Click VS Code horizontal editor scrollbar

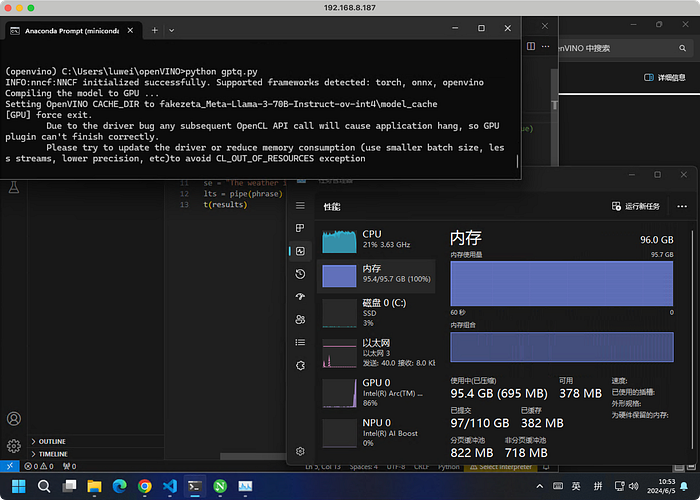pos(253,456)
